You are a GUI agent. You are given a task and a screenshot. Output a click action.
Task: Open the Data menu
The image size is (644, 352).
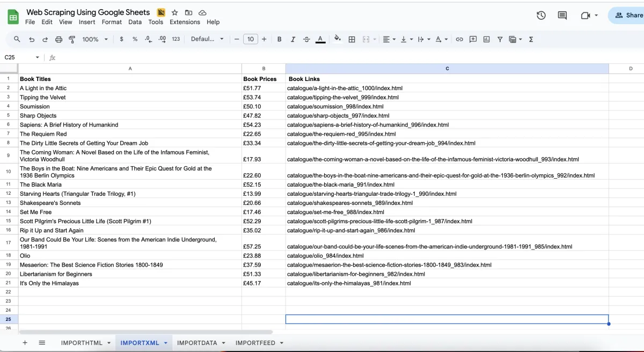(x=135, y=22)
